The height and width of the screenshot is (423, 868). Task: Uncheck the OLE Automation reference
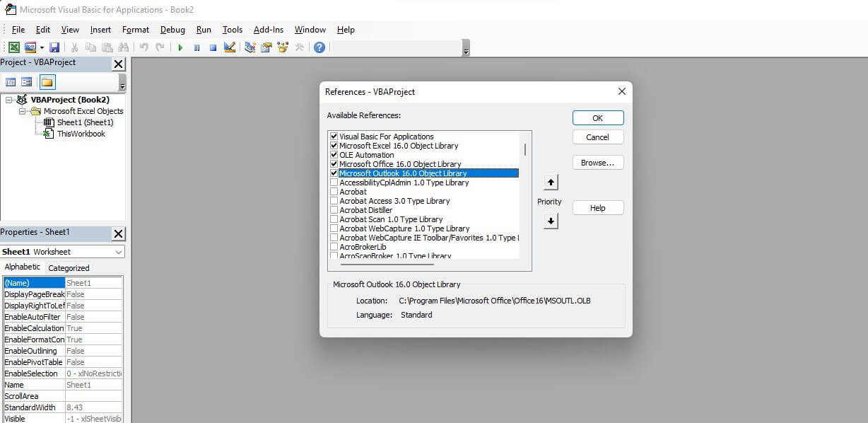(x=333, y=154)
